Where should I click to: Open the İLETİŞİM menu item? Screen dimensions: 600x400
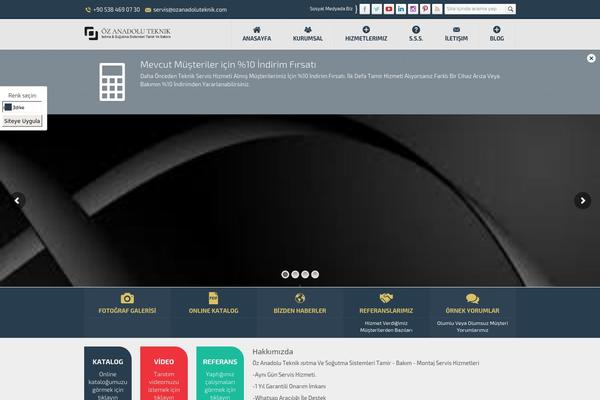click(456, 34)
